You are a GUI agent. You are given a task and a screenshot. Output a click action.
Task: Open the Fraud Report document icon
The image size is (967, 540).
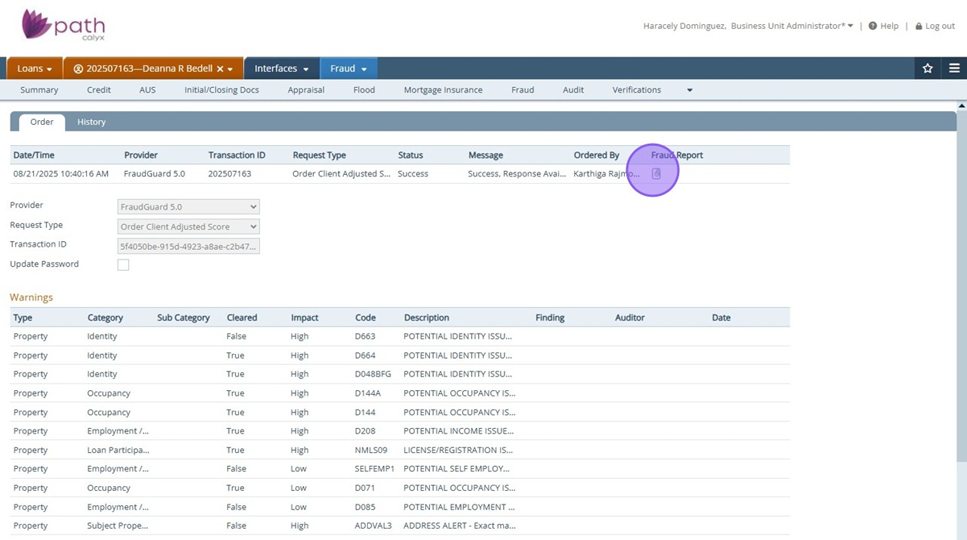[656, 174]
